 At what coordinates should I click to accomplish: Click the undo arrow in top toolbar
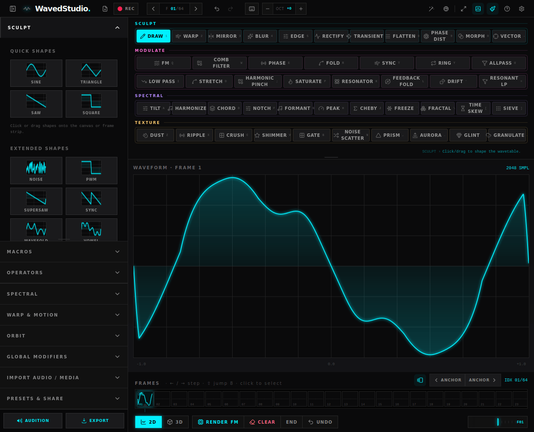(217, 9)
